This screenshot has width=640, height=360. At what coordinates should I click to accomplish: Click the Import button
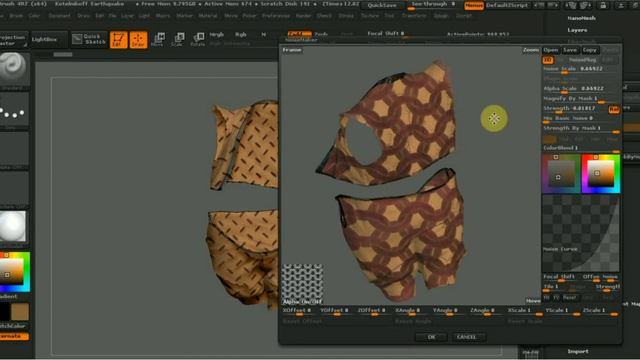[x=578, y=351]
